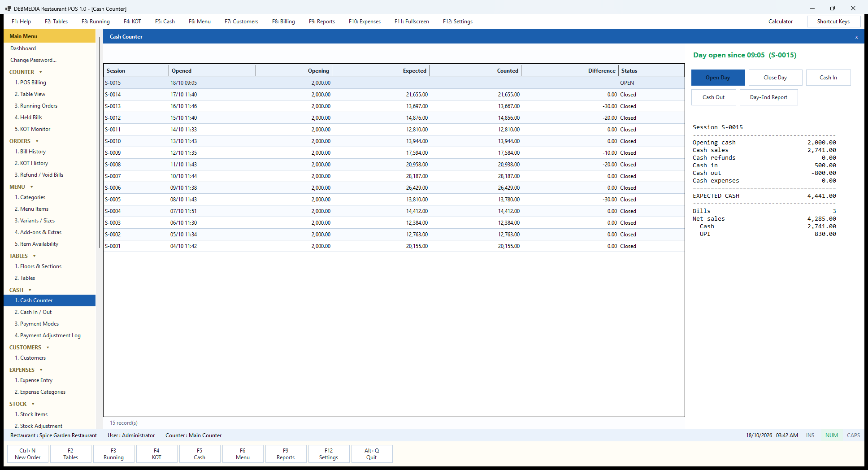The width and height of the screenshot is (868, 470).
Task: Open the Calculator
Action: pos(781,22)
